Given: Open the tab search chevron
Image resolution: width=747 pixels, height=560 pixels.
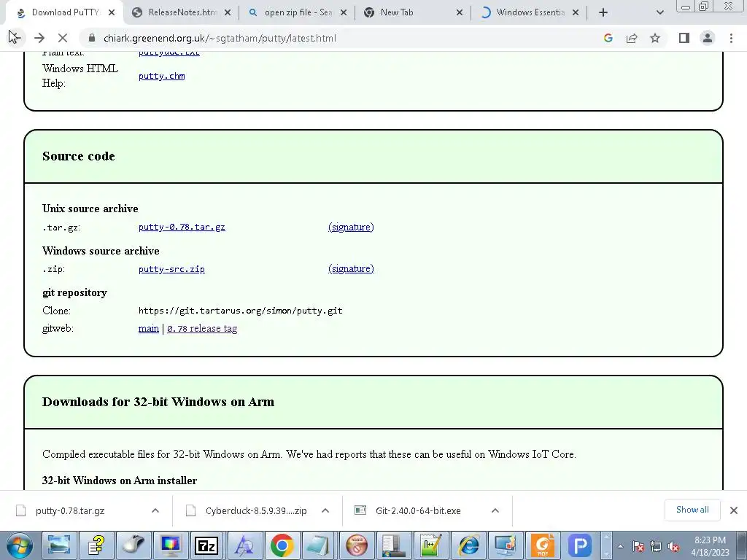Looking at the screenshot, I should click(x=659, y=13).
